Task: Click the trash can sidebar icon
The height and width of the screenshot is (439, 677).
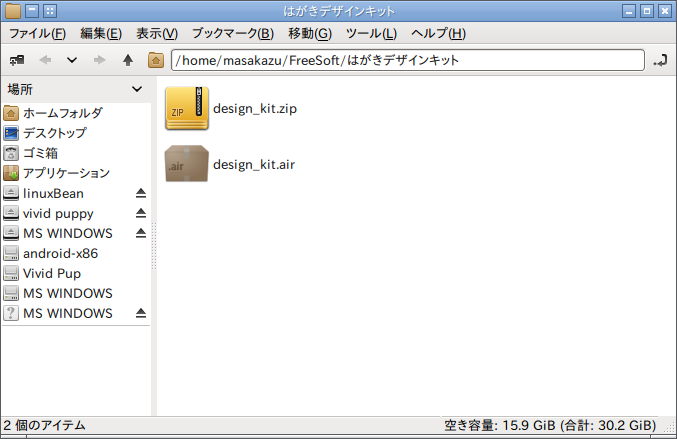Action: click(x=11, y=153)
